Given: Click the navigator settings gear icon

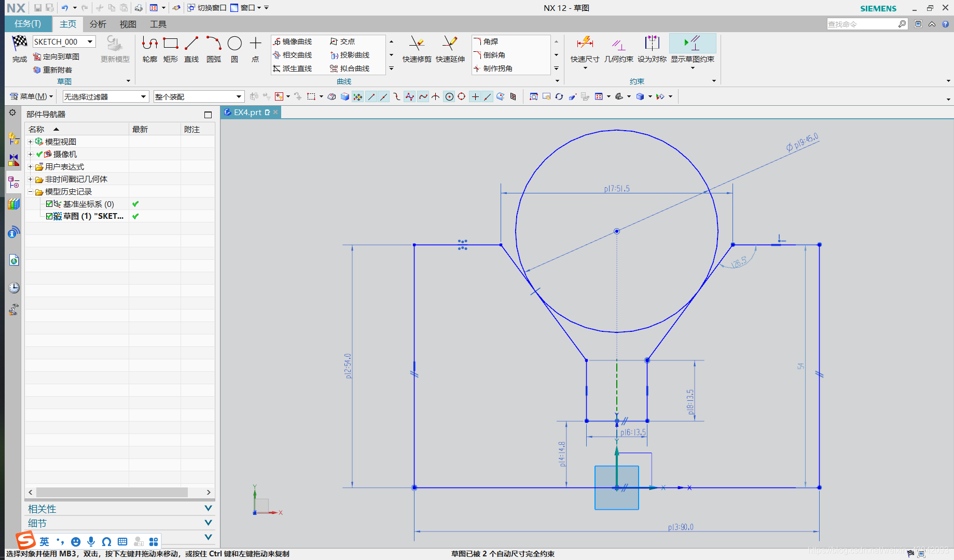Looking at the screenshot, I should click(12, 113).
